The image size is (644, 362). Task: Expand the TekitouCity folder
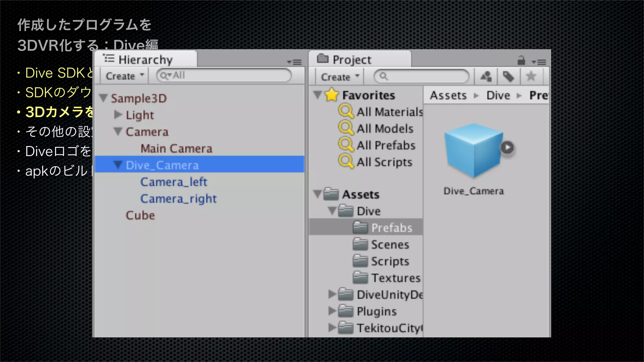point(332,327)
